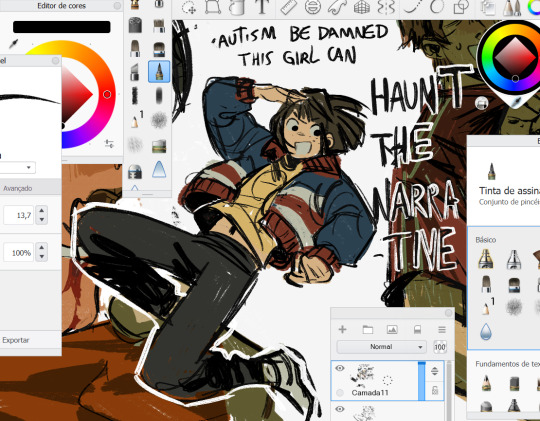Add a new layer with the plus icon
This screenshot has height=421, width=540.
coord(342,330)
